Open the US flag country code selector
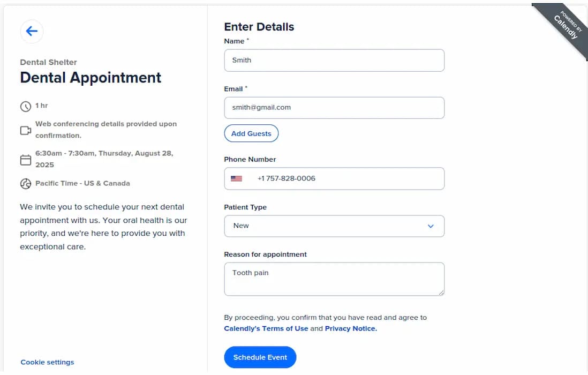The image size is (588, 375). tap(236, 178)
